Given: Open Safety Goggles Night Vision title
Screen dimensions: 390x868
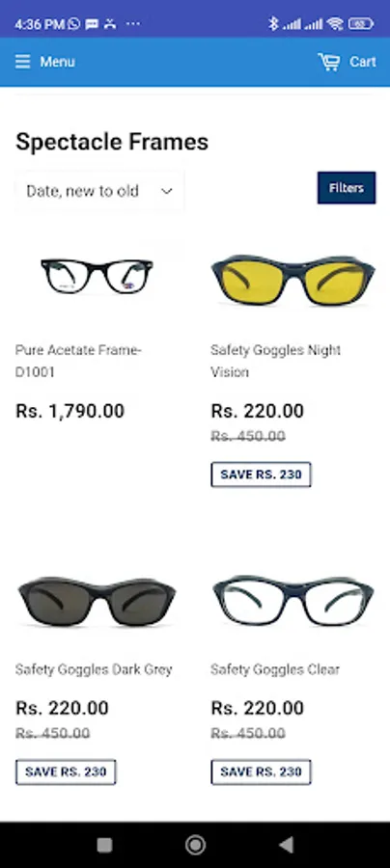Looking at the screenshot, I should click(x=275, y=361).
